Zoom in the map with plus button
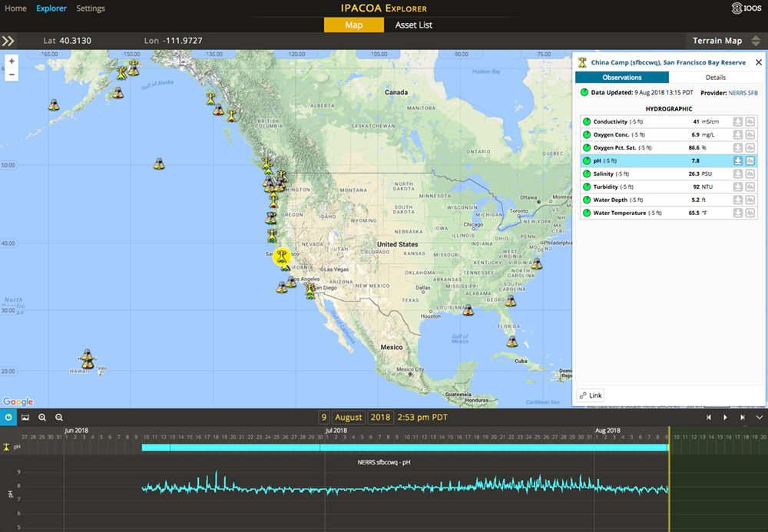The height and width of the screenshot is (532, 768). tap(12, 61)
